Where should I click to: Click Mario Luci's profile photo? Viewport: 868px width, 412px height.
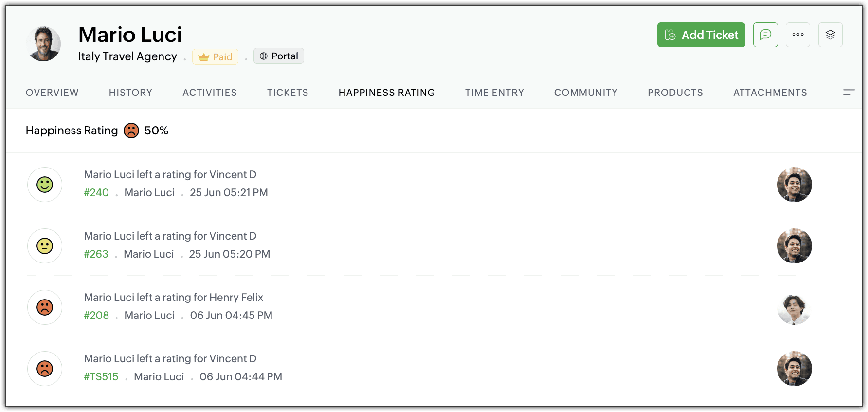pos(43,44)
